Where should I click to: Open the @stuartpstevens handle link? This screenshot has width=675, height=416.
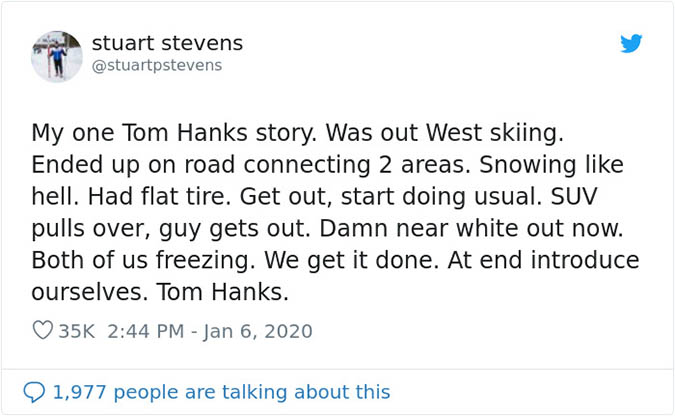coord(157,66)
